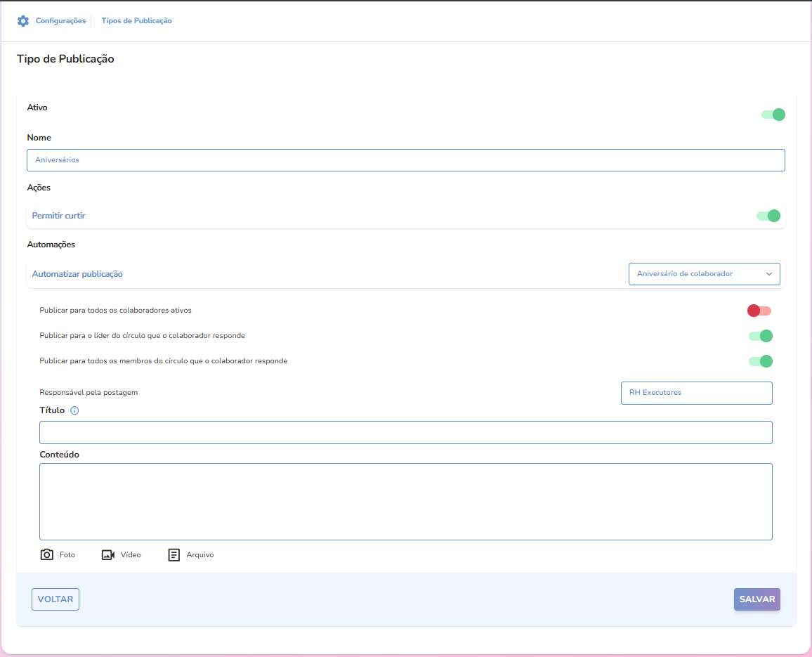Viewport: 812px width, 657px height.
Task: Open the RH Executores responsible field
Action: 696,393
